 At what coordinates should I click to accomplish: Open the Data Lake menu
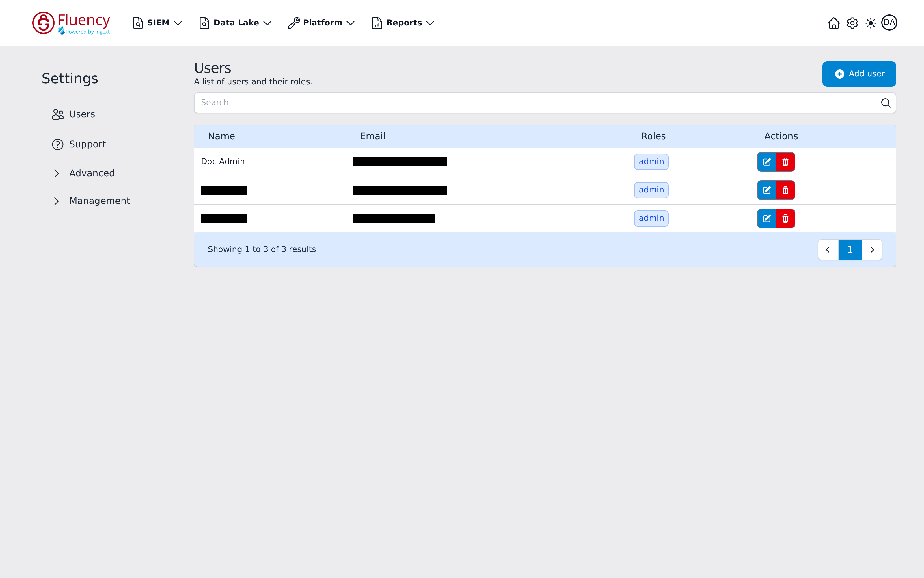click(235, 23)
